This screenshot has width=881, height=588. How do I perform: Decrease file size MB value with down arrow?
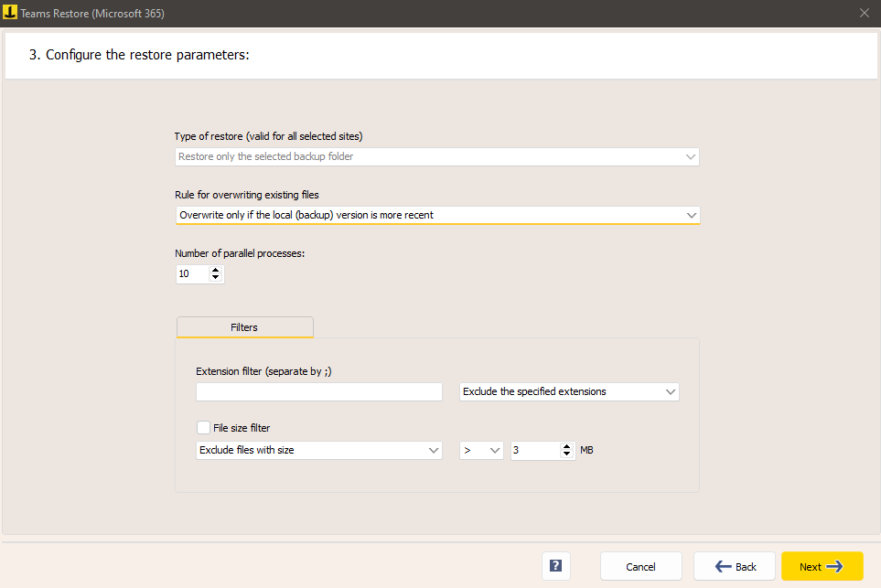point(566,454)
